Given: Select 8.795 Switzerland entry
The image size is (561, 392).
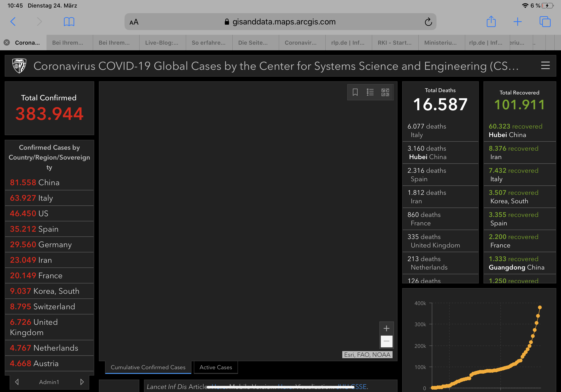Looking at the screenshot, I should coord(49,306).
